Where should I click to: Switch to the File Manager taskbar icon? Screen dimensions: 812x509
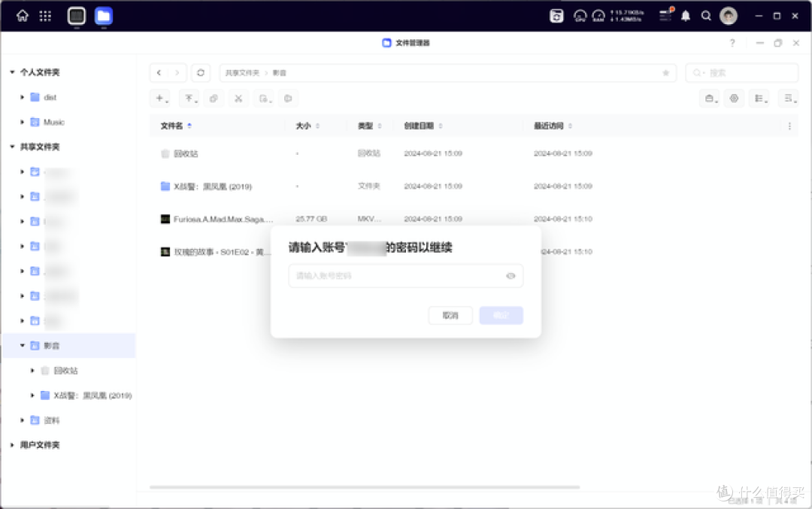pyautogui.click(x=104, y=16)
